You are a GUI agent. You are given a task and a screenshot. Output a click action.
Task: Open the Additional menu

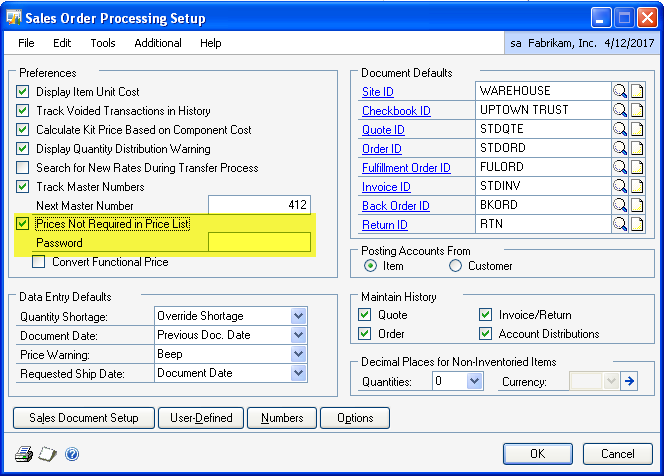point(158,43)
